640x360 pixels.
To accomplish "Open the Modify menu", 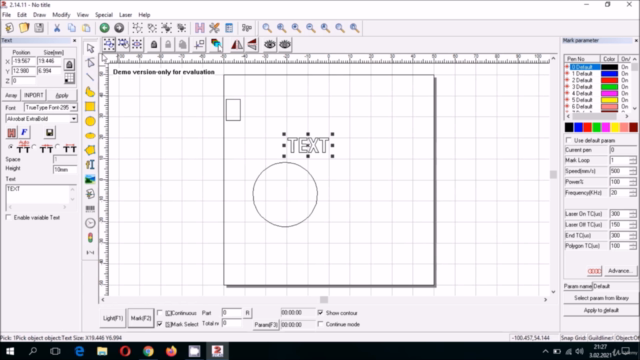I will click(61, 15).
